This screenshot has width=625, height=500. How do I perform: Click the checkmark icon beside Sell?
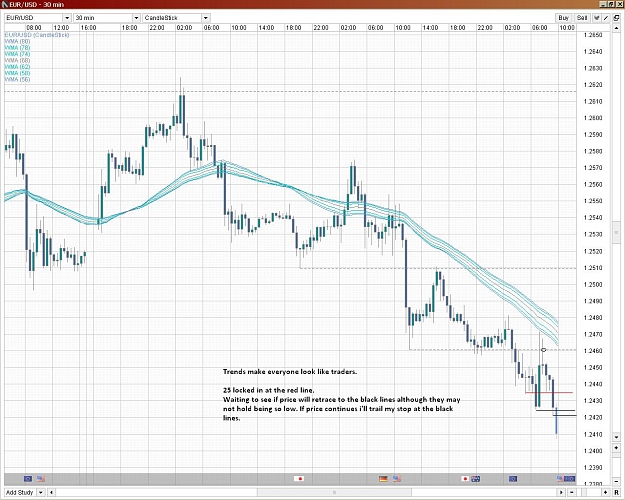597,18
